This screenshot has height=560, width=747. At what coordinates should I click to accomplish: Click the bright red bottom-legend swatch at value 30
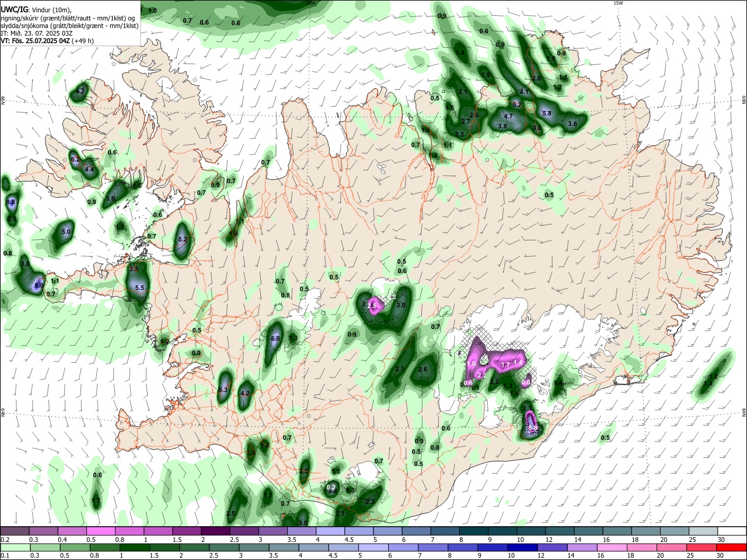coord(732,547)
